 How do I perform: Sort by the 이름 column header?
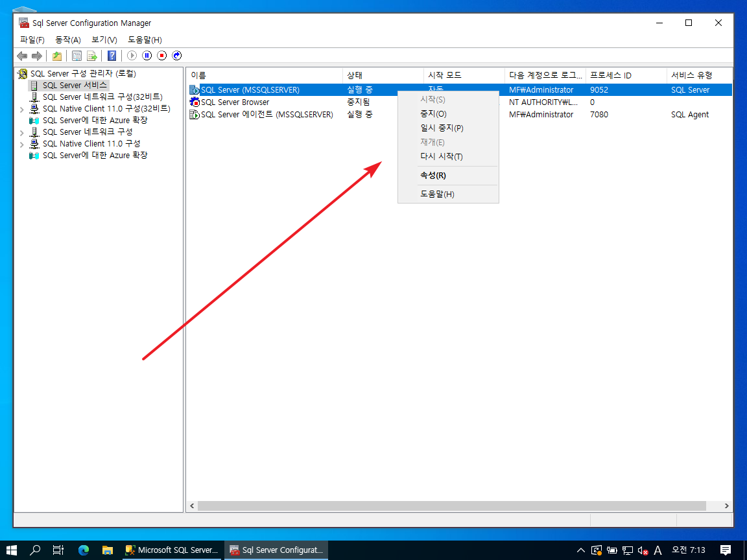[265, 75]
